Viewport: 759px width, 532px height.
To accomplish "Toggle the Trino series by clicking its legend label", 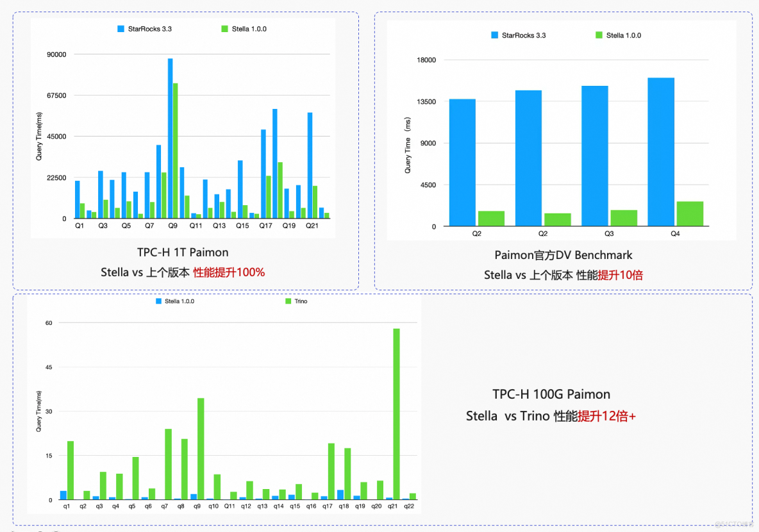I will click(x=300, y=301).
